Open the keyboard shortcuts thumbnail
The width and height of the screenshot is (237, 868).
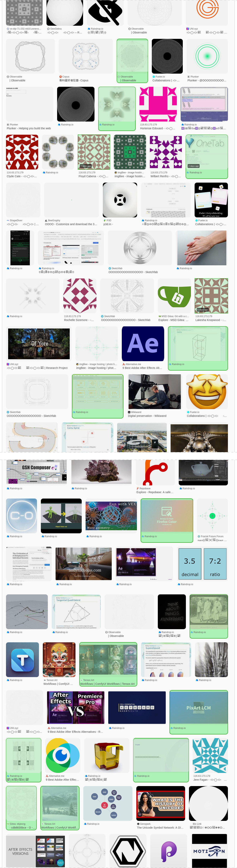pyautogui.click(x=137, y=707)
